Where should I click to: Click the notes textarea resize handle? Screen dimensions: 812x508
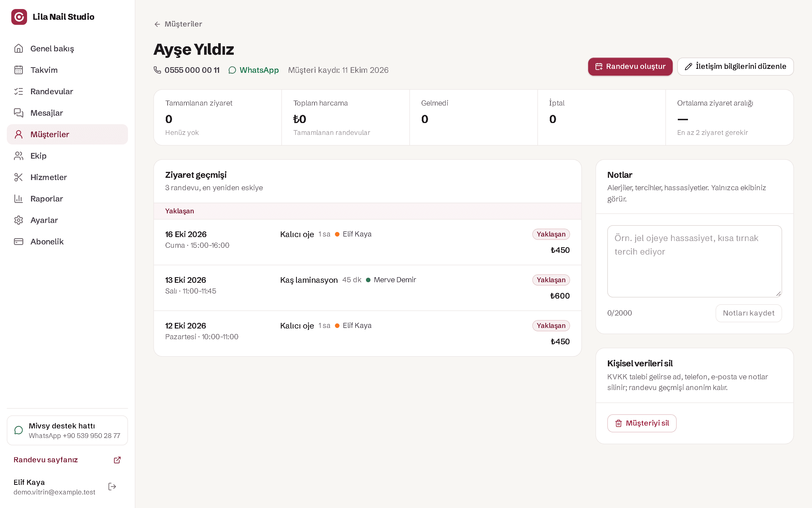click(x=778, y=294)
